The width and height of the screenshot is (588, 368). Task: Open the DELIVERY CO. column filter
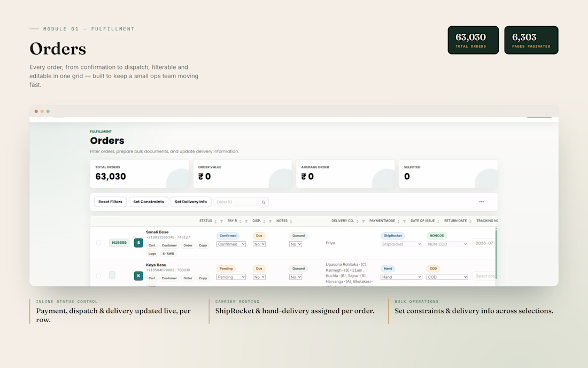click(x=363, y=221)
